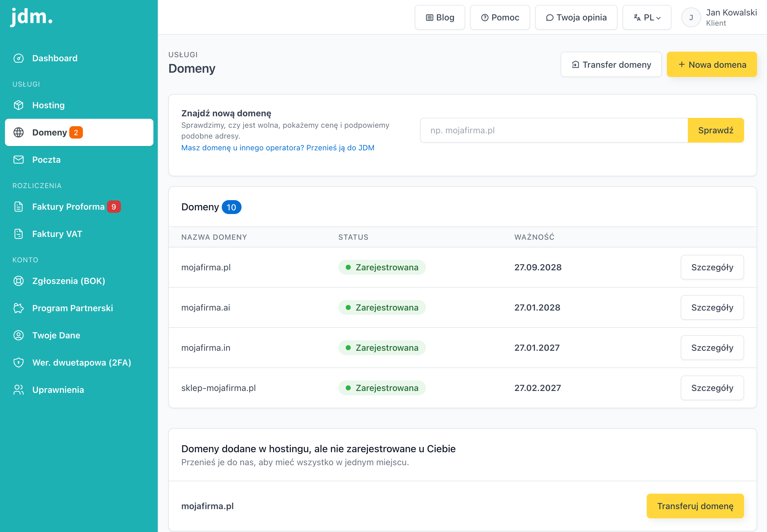Viewport: 767px width, 532px height.
Task: Click the Twoje Dane user icon
Action: click(x=19, y=335)
